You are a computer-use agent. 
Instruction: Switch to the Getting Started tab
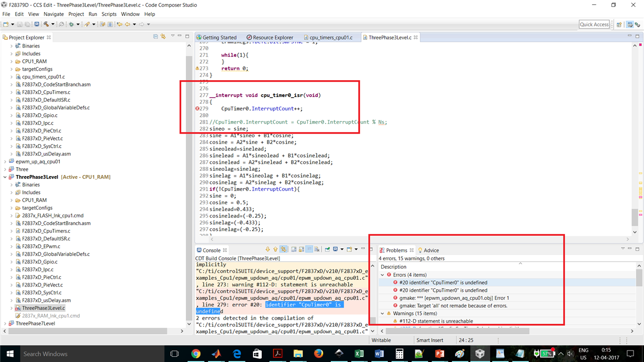216,38
